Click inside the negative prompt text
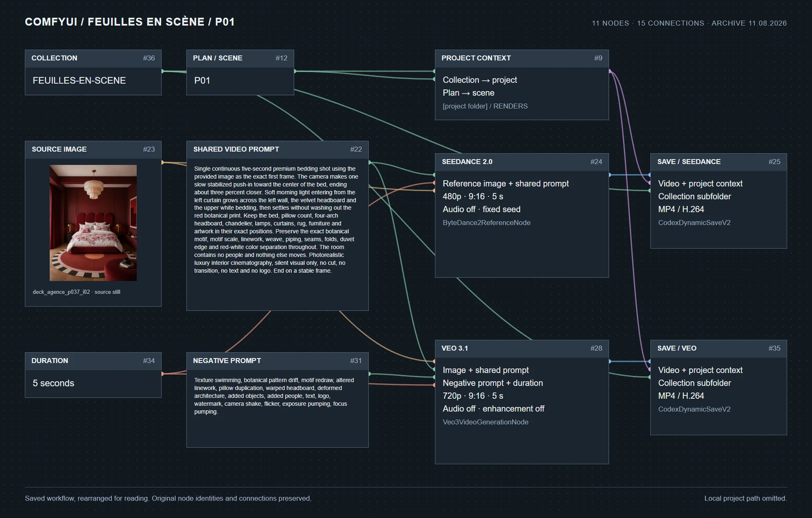 click(274, 396)
